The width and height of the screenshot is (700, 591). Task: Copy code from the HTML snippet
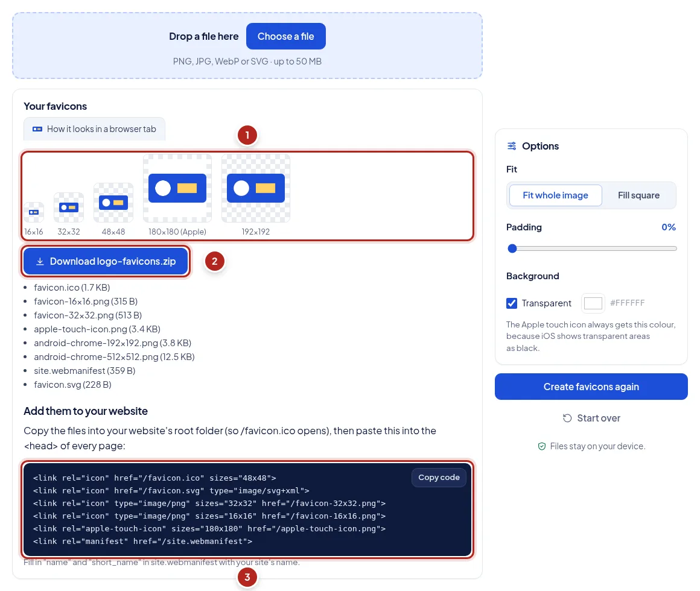click(x=439, y=477)
